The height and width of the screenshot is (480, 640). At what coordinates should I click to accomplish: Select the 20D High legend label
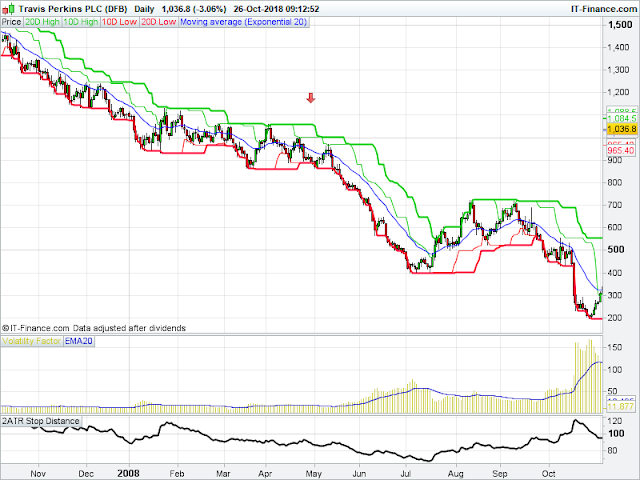click(42, 22)
